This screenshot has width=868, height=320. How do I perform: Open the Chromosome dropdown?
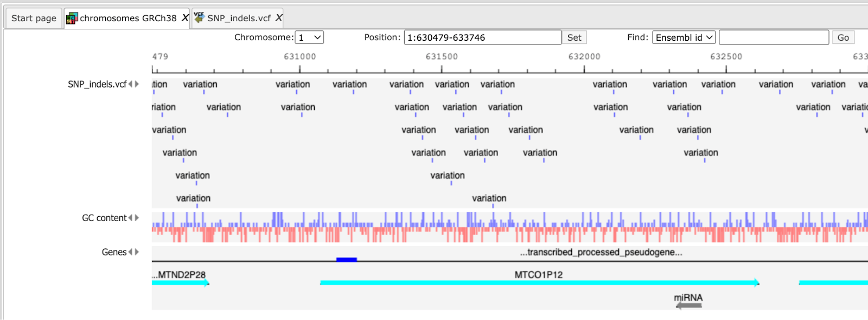pos(309,37)
